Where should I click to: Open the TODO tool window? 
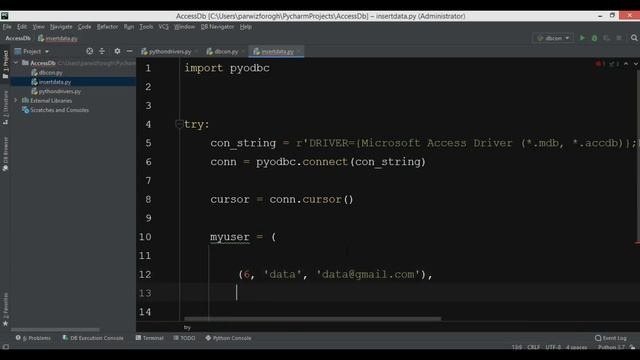click(184, 338)
